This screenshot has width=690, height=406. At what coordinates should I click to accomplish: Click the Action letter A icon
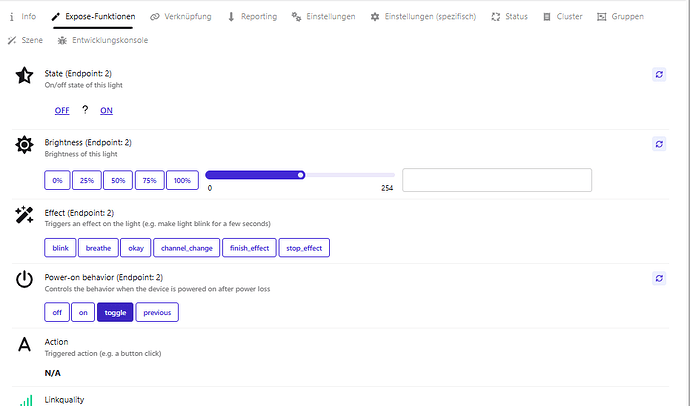24,344
